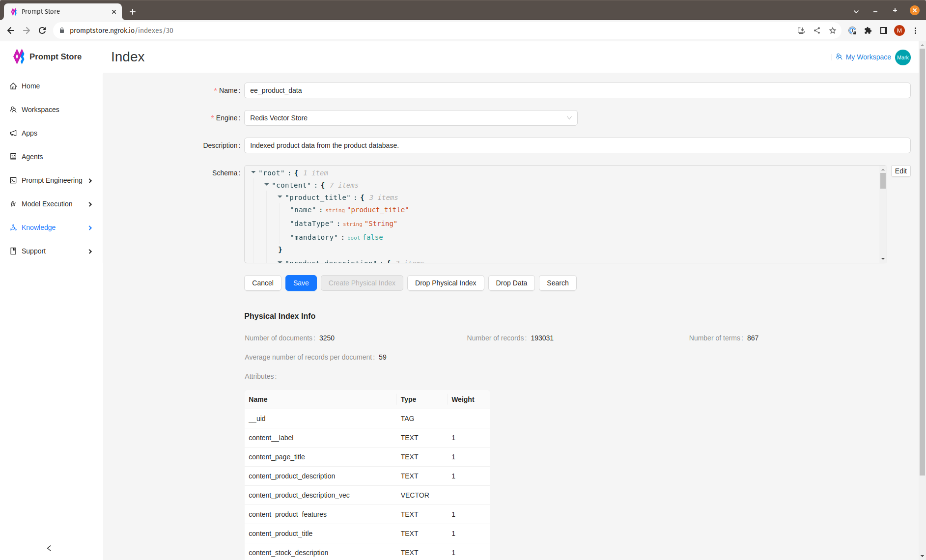
Task: Open the browser three-dot menu
Action: click(x=916, y=30)
